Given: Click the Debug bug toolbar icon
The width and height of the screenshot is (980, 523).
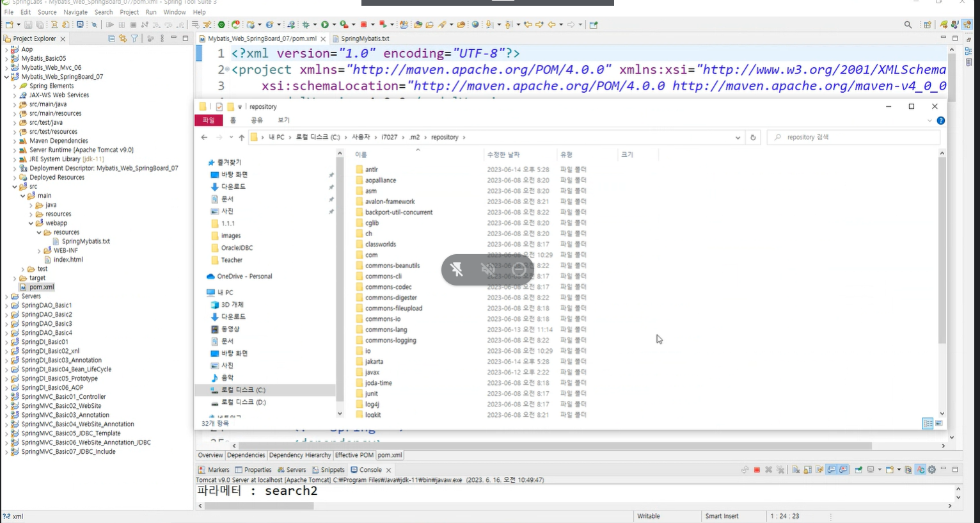Looking at the screenshot, I should tap(306, 24).
